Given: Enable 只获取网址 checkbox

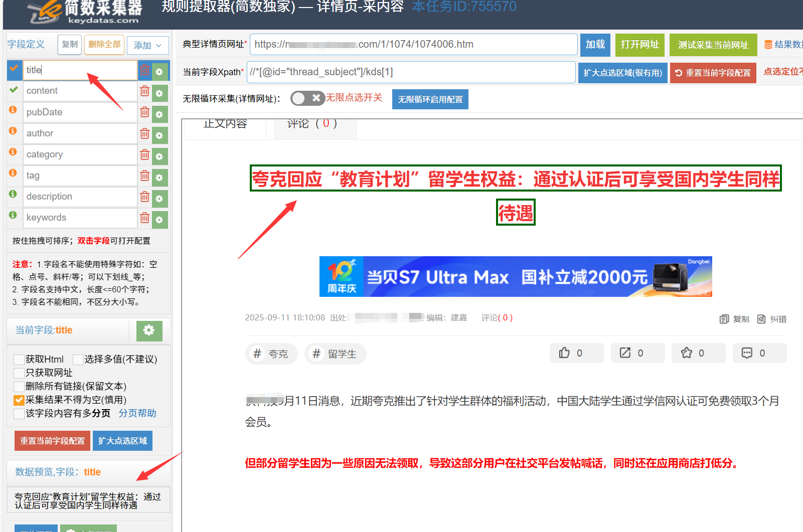Looking at the screenshot, I should click(x=19, y=373).
